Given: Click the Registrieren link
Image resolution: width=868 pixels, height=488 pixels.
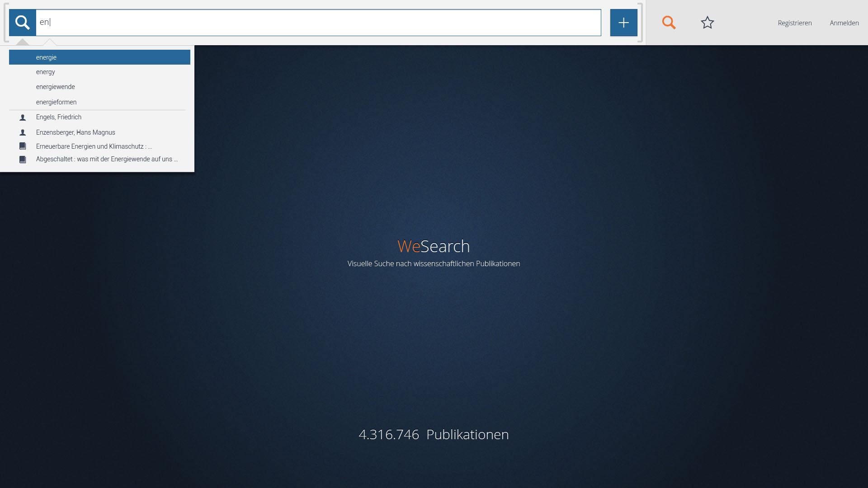Looking at the screenshot, I should [794, 23].
